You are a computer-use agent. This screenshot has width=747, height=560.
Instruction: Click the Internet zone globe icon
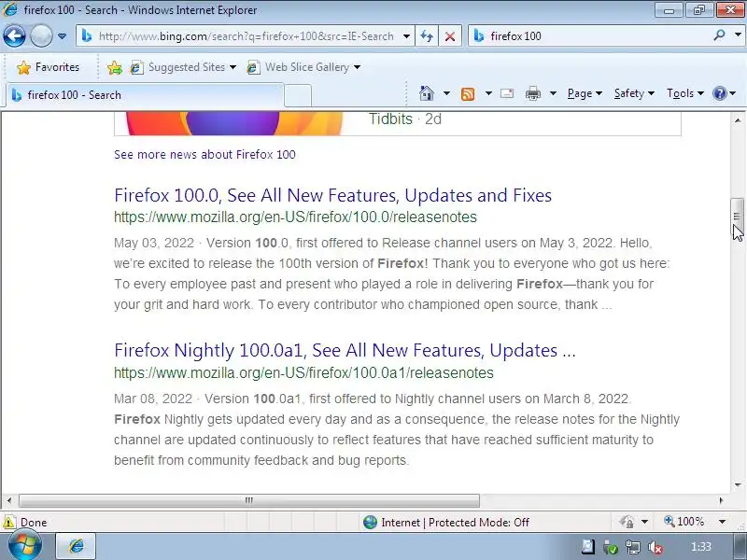[370, 523]
